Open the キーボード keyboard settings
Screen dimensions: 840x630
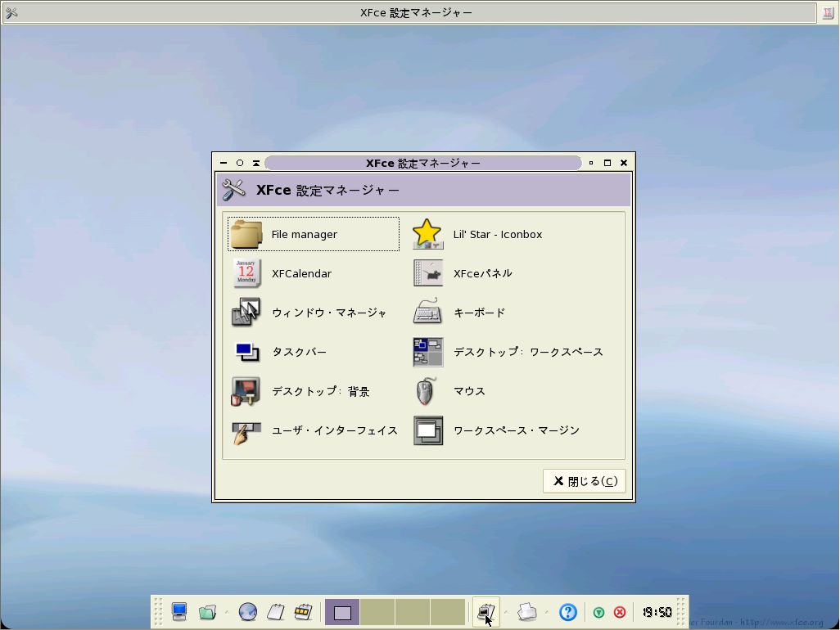459,313
